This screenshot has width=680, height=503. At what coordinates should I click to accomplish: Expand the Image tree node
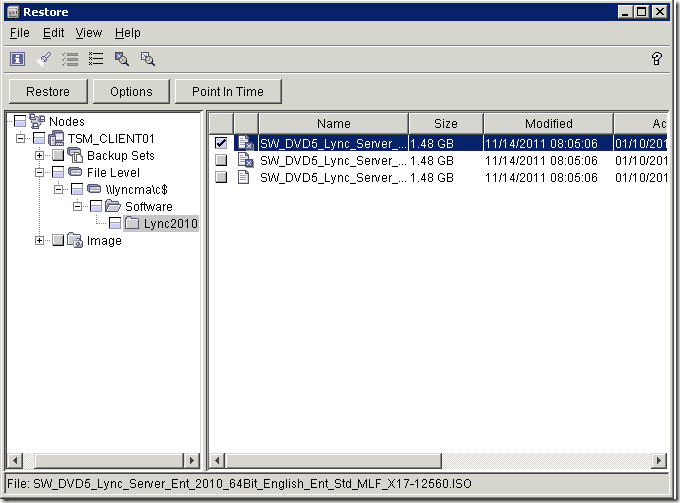click(40, 240)
